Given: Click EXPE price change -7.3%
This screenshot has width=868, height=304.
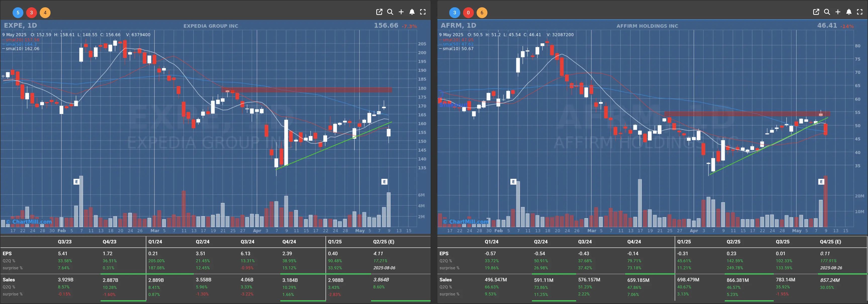Looking at the screenshot, I should pos(409,26).
